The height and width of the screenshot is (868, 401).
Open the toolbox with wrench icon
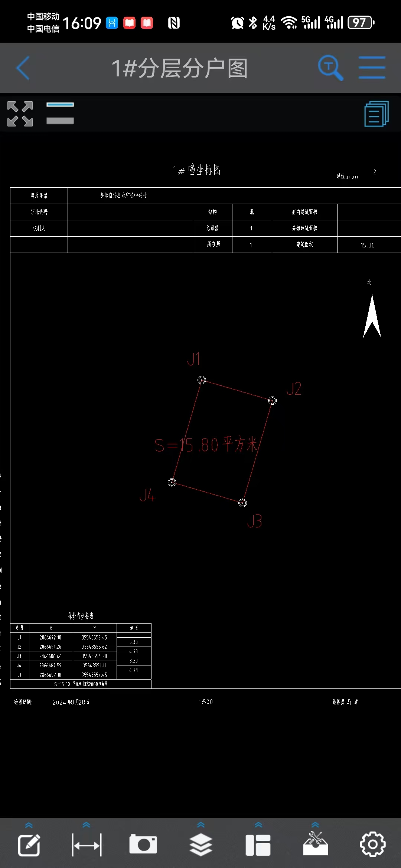tap(315, 844)
